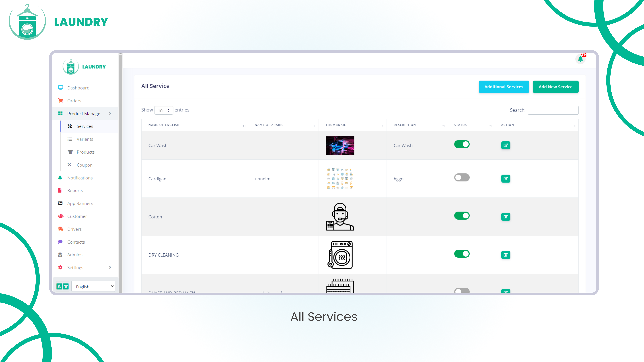Click the Orders cart icon
644x362 pixels.
point(61,100)
